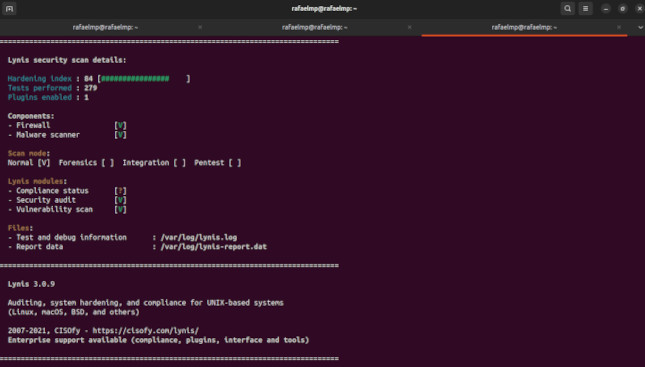Click the 'Test and debug information' label
Image resolution: width=645 pixels, height=367 pixels.
(71, 238)
